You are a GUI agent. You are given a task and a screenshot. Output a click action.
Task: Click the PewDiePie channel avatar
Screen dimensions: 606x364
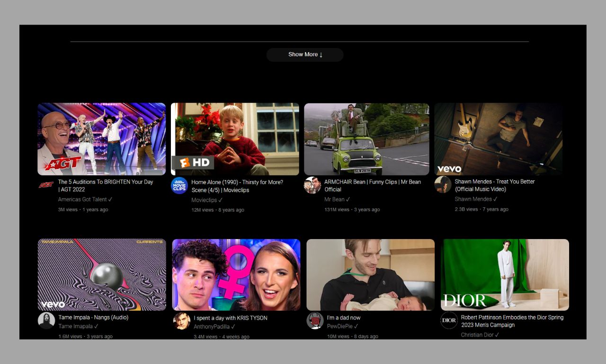[315, 321]
